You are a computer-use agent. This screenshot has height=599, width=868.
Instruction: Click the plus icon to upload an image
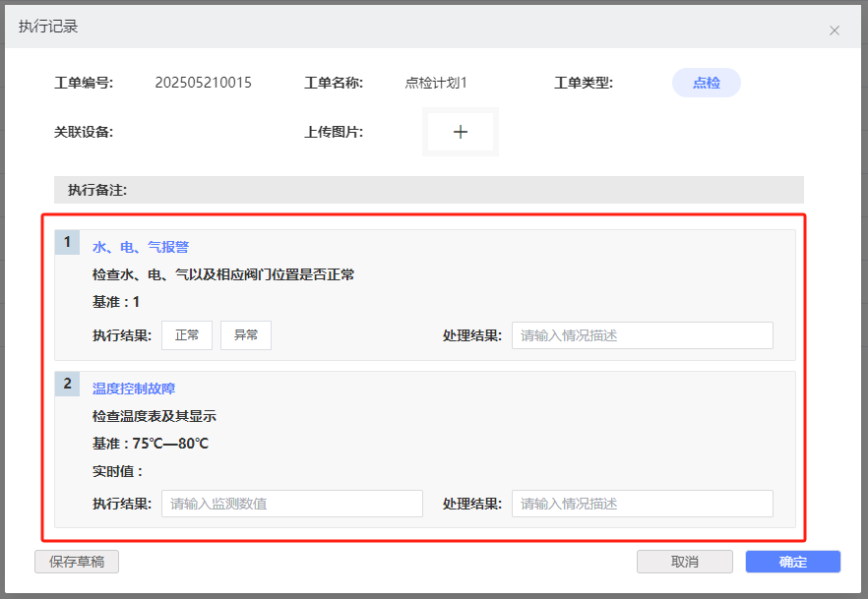(x=461, y=132)
